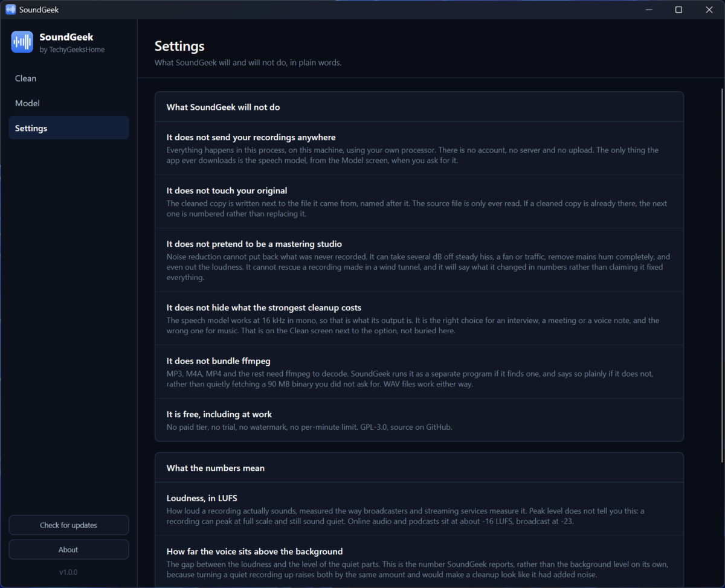Viewport: 725px width, 588px height.
Task: Click the paragraph starting "The cleaned copy is written"
Action: 417,208
